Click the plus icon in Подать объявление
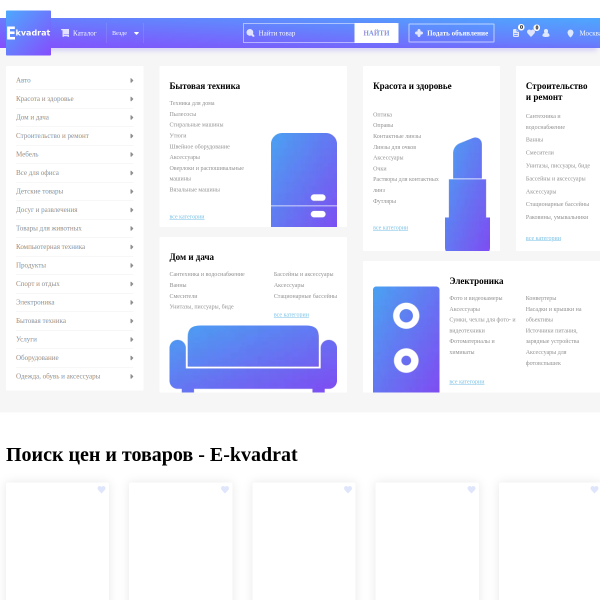The image size is (600, 600). pyautogui.click(x=419, y=33)
